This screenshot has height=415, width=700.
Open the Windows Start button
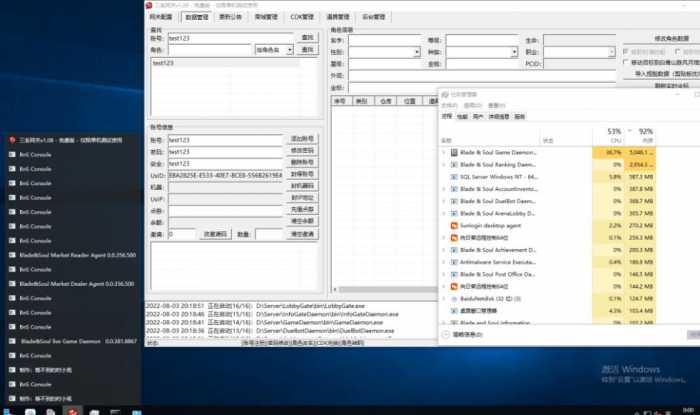pos(8,411)
